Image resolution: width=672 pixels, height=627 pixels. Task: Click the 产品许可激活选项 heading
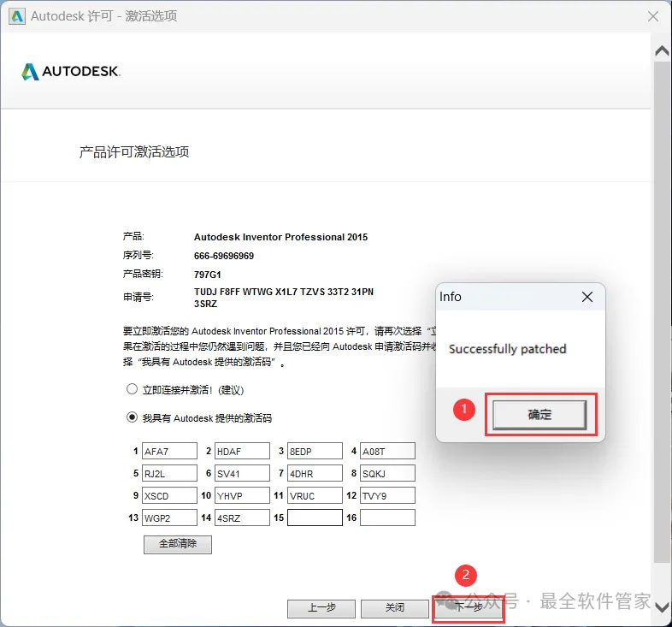click(134, 151)
